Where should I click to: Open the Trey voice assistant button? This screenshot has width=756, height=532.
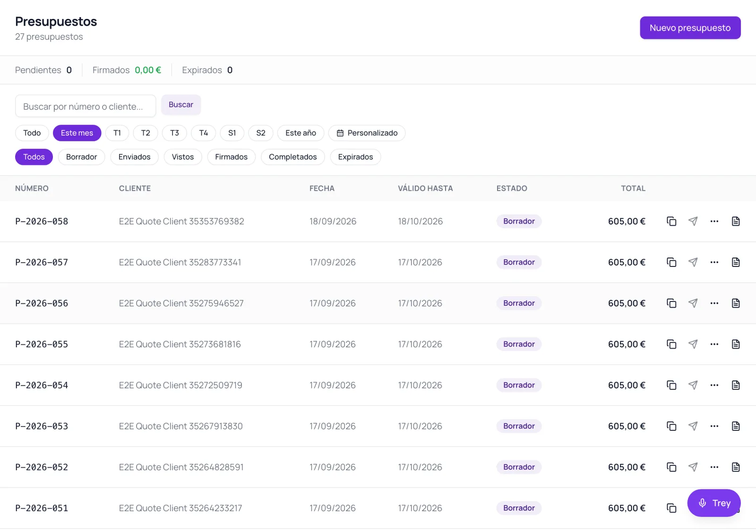(x=714, y=503)
